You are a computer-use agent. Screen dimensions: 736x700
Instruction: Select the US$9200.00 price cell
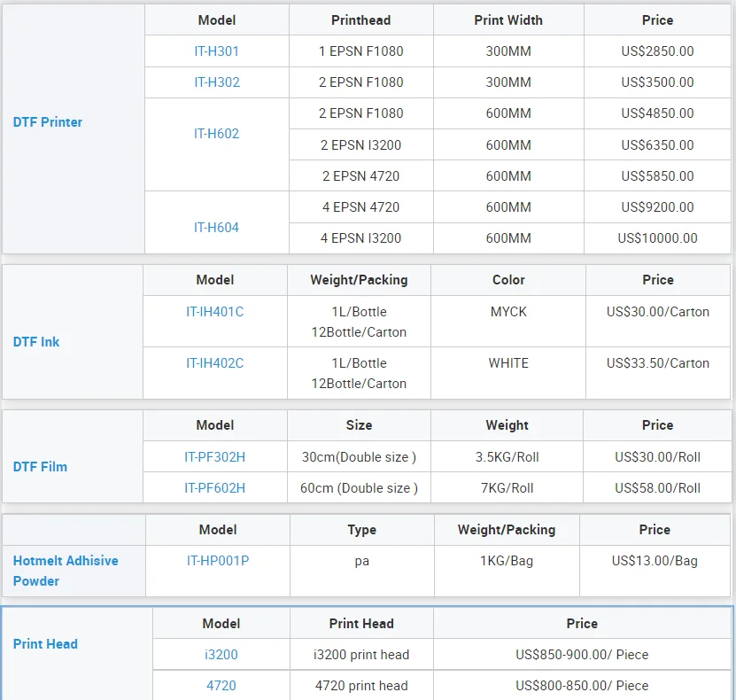[657, 207]
